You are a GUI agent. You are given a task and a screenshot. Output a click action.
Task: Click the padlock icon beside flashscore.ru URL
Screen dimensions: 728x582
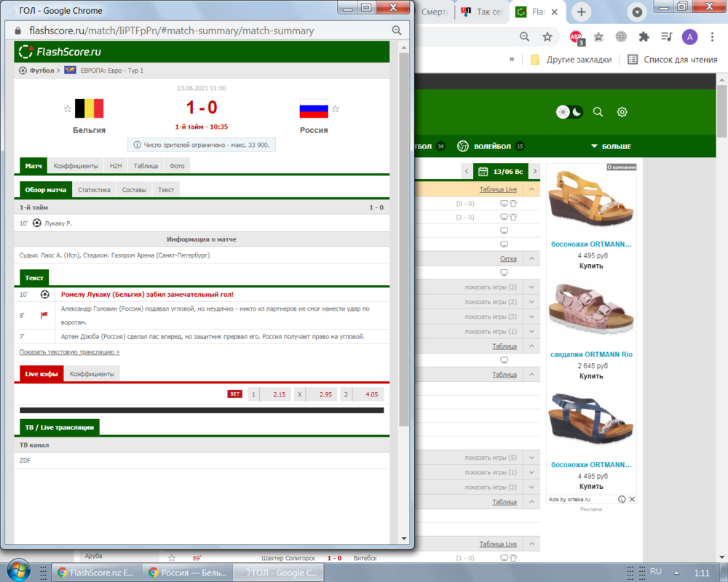tap(17, 31)
